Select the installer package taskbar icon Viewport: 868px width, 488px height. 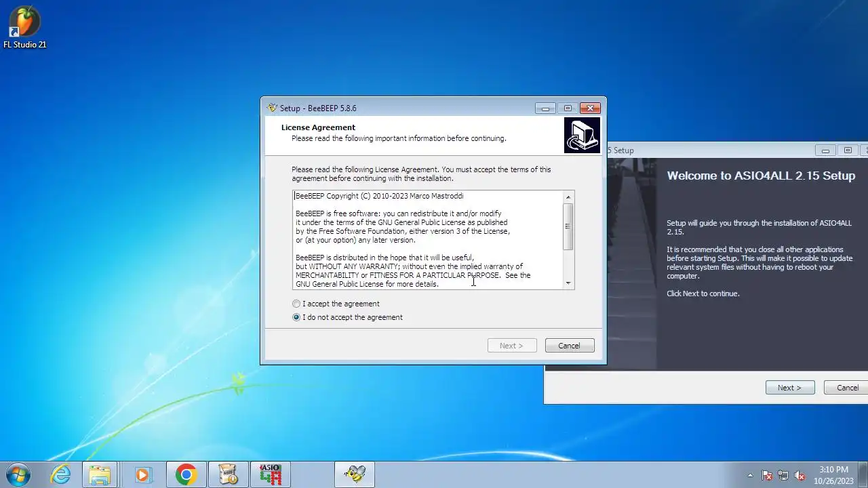coord(229,475)
